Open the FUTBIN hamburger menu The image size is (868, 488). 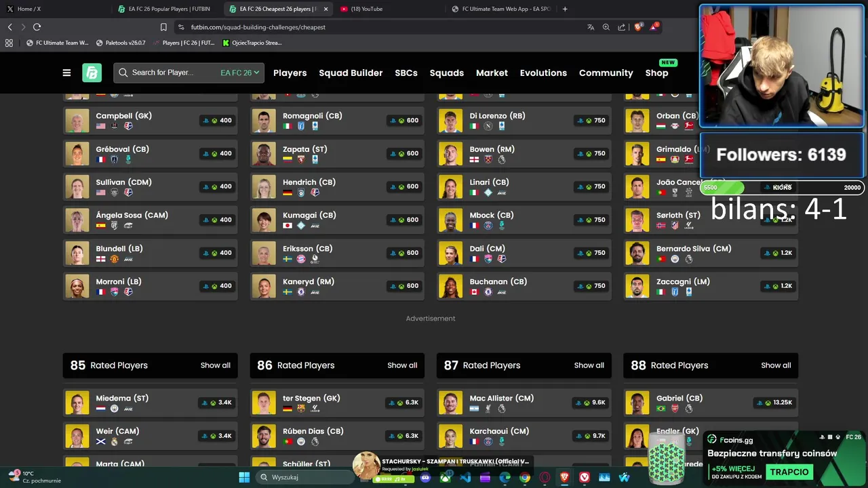[x=66, y=73]
